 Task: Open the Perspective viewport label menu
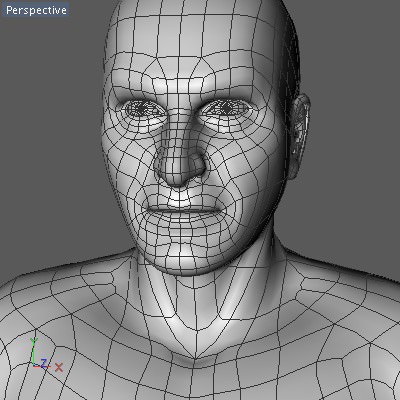point(36,10)
